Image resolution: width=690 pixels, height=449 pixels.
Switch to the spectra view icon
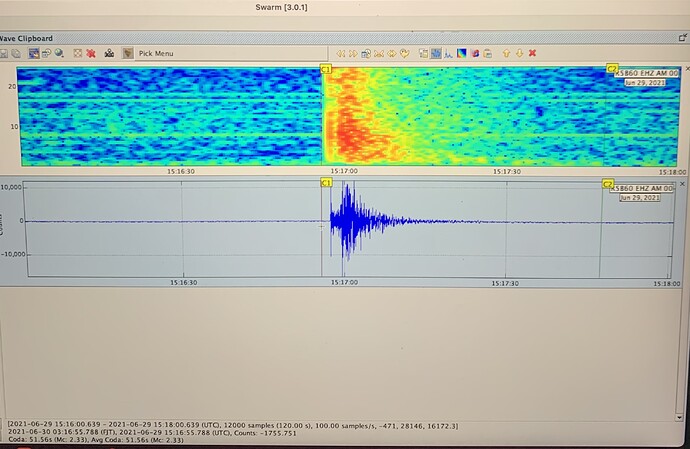coord(448,54)
